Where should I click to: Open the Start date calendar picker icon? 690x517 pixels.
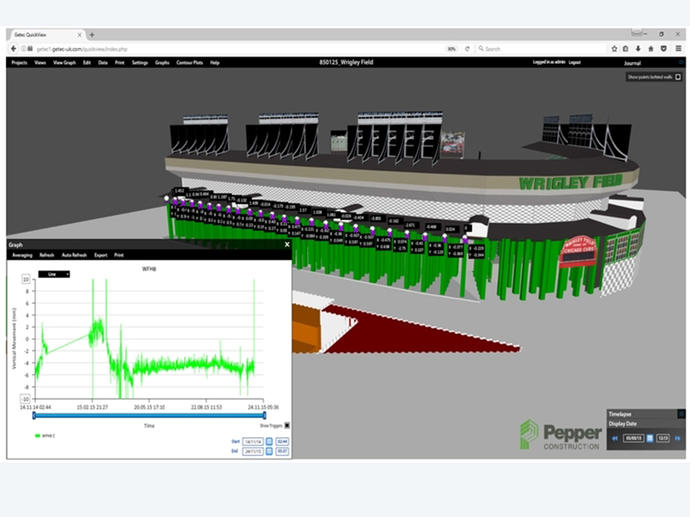click(269, 441)
